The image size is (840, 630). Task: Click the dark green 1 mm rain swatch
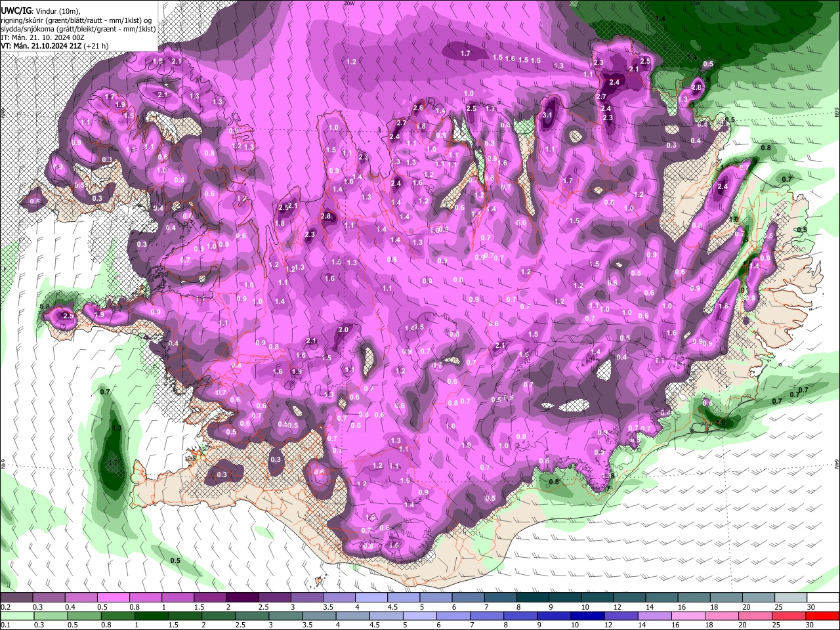(150, 616)
